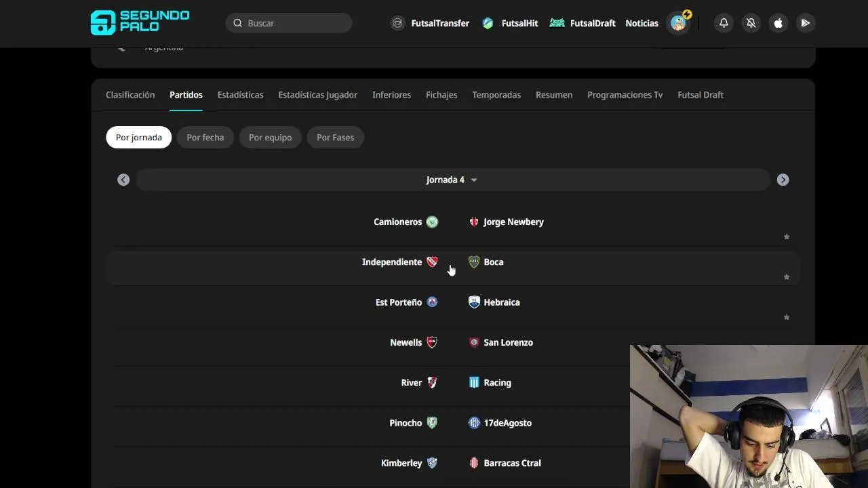868x488 pixels.
Task: Open the Boca team name
Action: point(494,262)
